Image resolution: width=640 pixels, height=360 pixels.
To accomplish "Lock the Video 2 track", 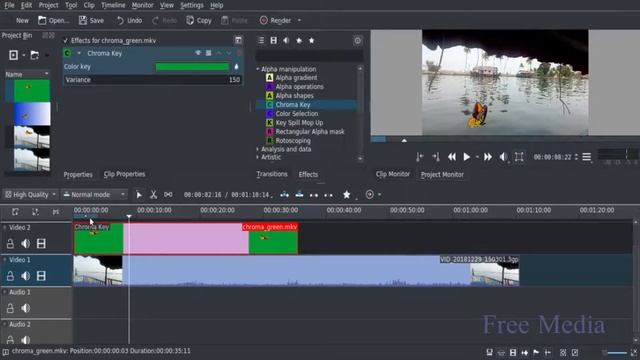I will click(10, 244).
